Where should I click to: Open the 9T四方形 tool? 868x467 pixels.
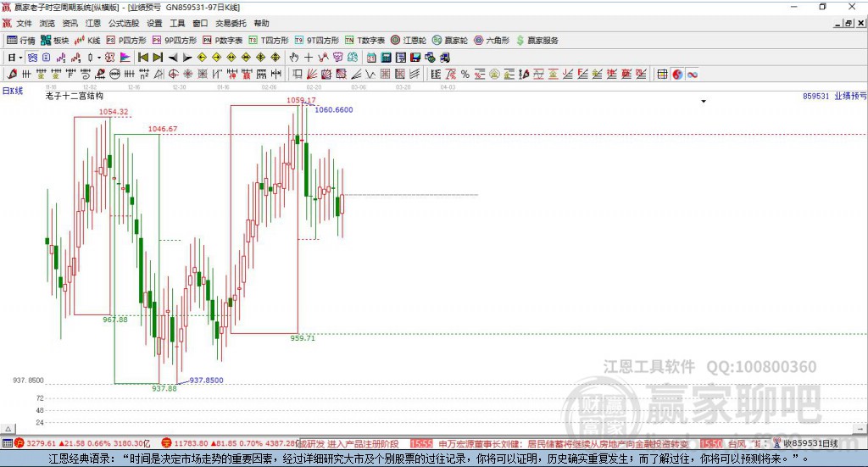[x=317, y=41]
